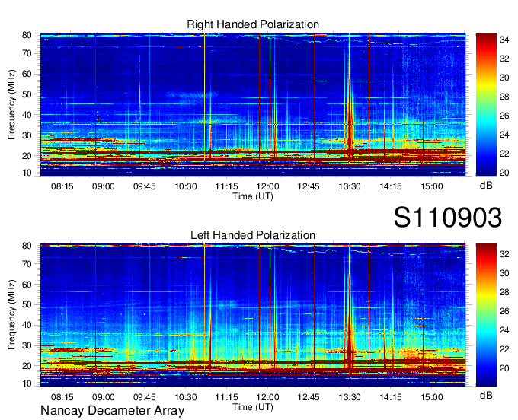
Task: Select the S110903 observation label
Action: coord(448,218)
